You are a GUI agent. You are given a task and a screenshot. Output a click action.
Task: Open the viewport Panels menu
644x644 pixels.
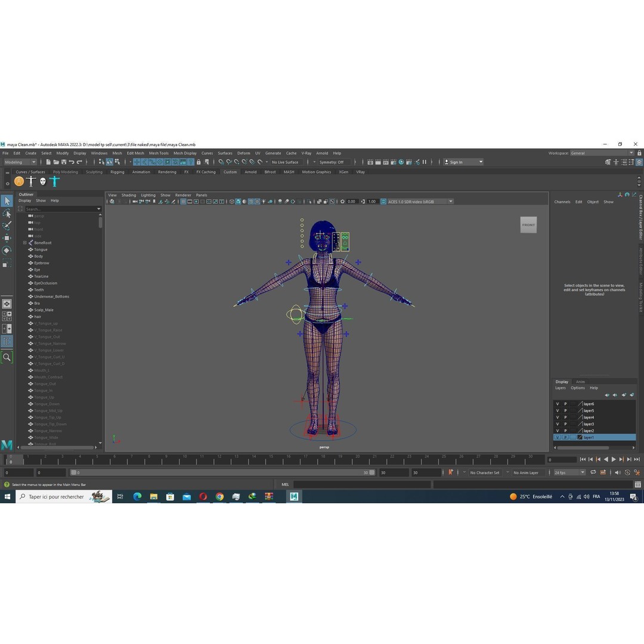(x=202, y=195)
